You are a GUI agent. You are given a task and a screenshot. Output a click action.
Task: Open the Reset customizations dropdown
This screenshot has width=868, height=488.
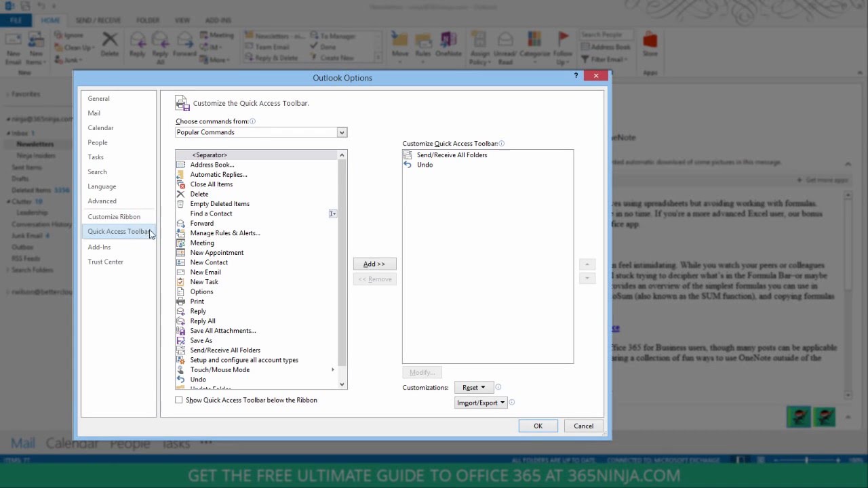473,388
